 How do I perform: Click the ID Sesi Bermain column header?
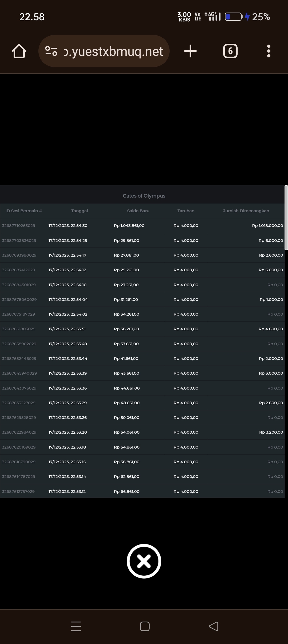tap(24, 211)
